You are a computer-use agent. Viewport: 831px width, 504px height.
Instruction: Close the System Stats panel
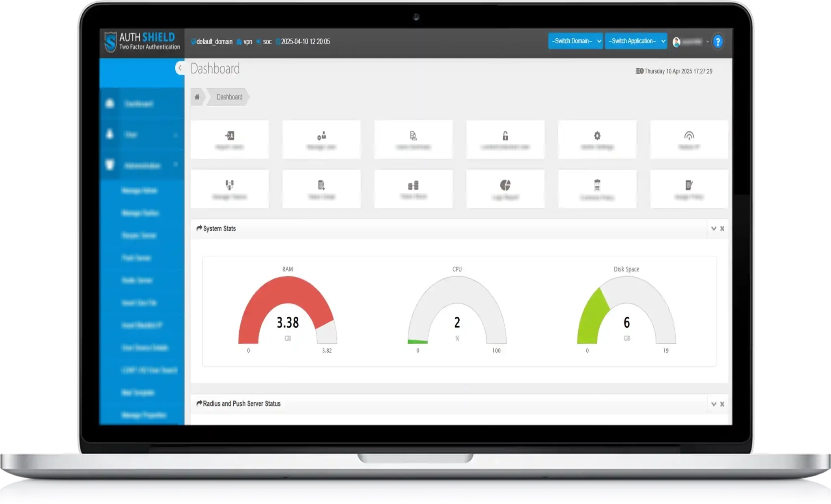(722, 228)
